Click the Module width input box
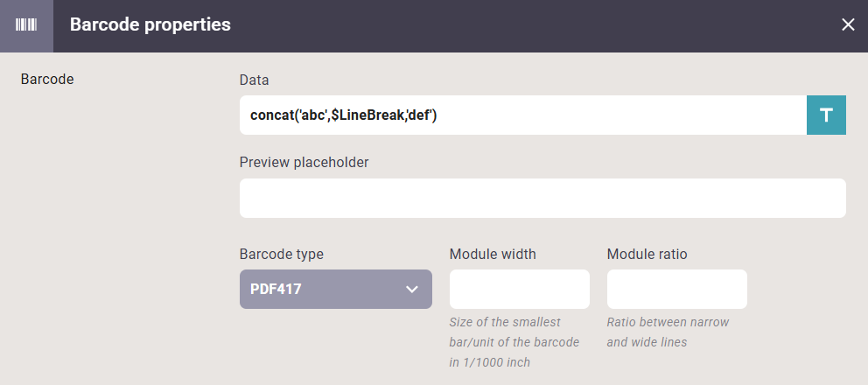 (x=519, y=289)
